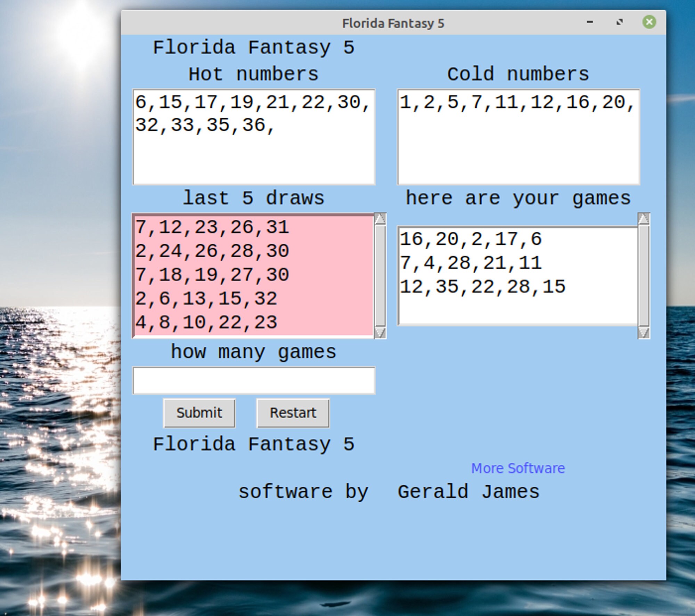Focus the how many games input field
The height and width of the screenshot is (616, 695).
click(x=254, y=380)
